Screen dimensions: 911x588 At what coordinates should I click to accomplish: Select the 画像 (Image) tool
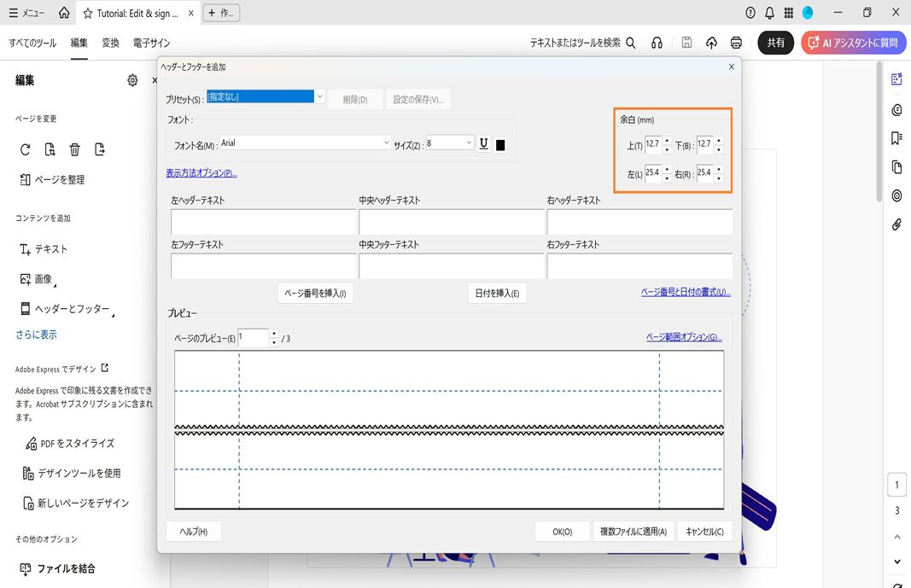point(43,278)
